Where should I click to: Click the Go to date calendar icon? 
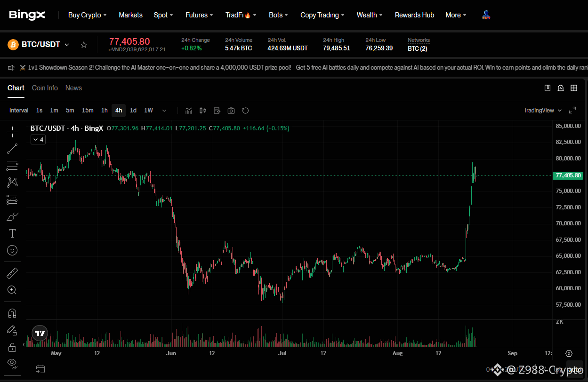pyautogui.click(x=40, y=369)
